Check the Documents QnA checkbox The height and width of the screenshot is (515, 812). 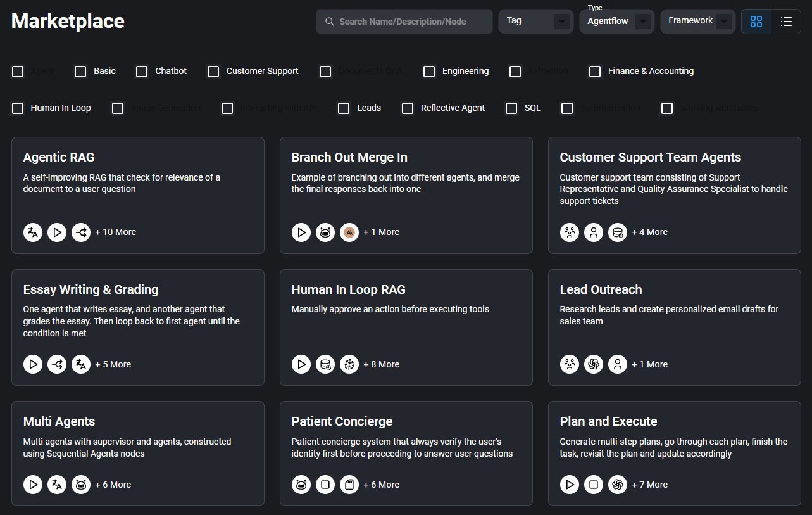tap(325, 72)
